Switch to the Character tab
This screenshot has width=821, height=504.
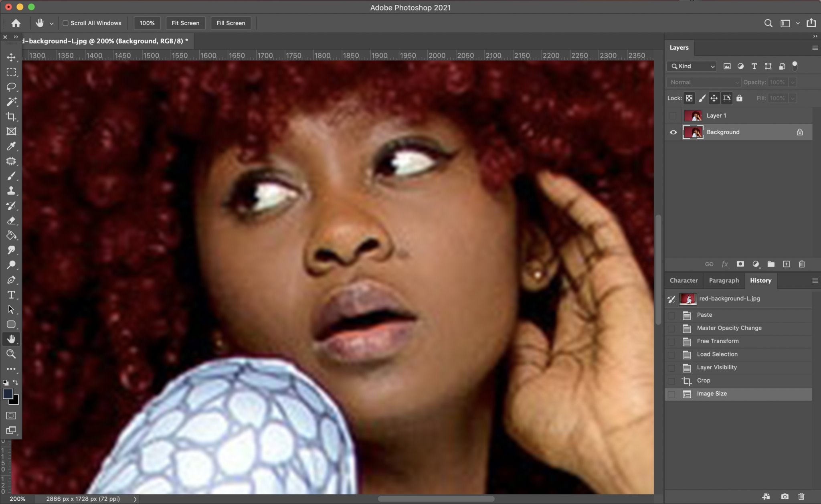(x=683, y=280)
